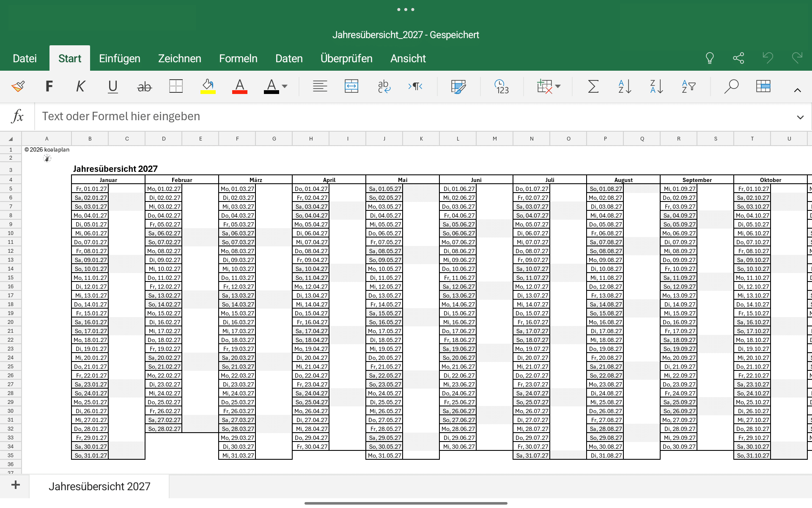Viewport: 812px width, 508px height.
Task: Expand the formula bar chevron
Action: [x=800, y=117]
